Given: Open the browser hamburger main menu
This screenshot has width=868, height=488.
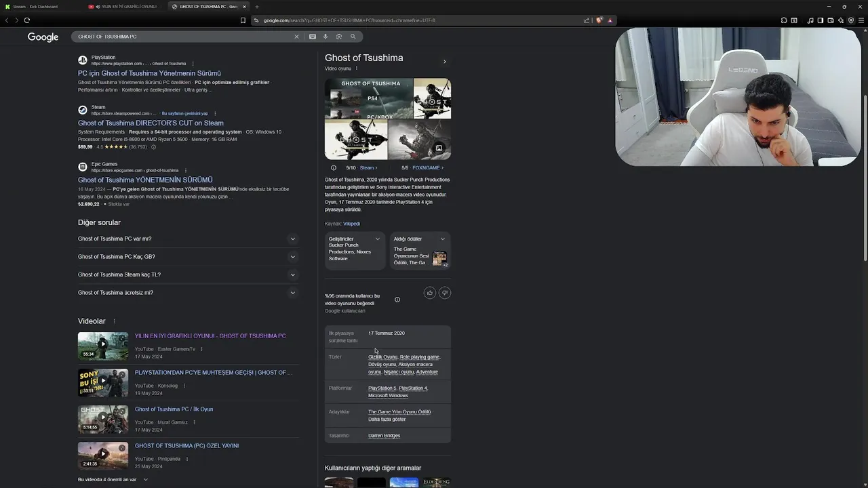Looking at the screenshot, I should [861, 20].
